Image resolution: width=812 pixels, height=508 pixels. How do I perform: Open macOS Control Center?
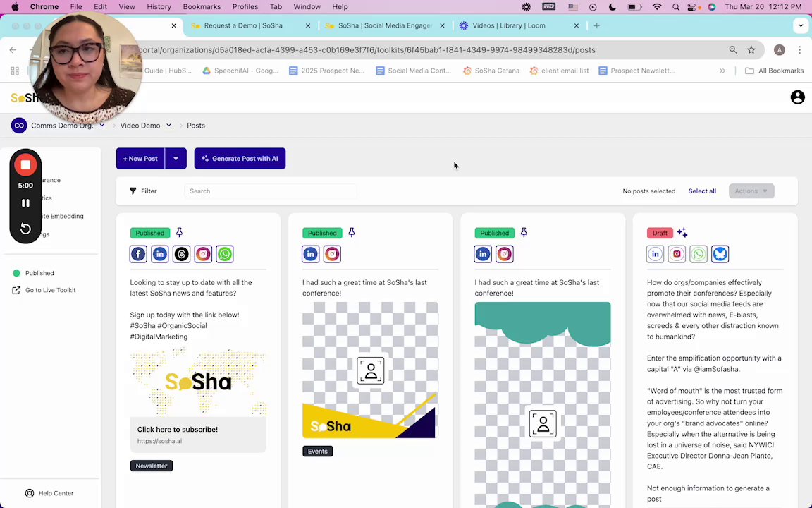coord(694,7)
